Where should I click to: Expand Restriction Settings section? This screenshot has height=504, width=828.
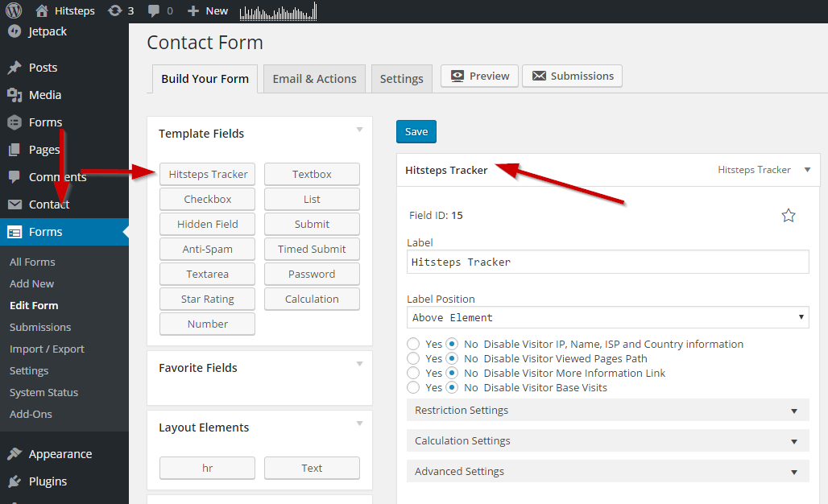click(608, 410)
